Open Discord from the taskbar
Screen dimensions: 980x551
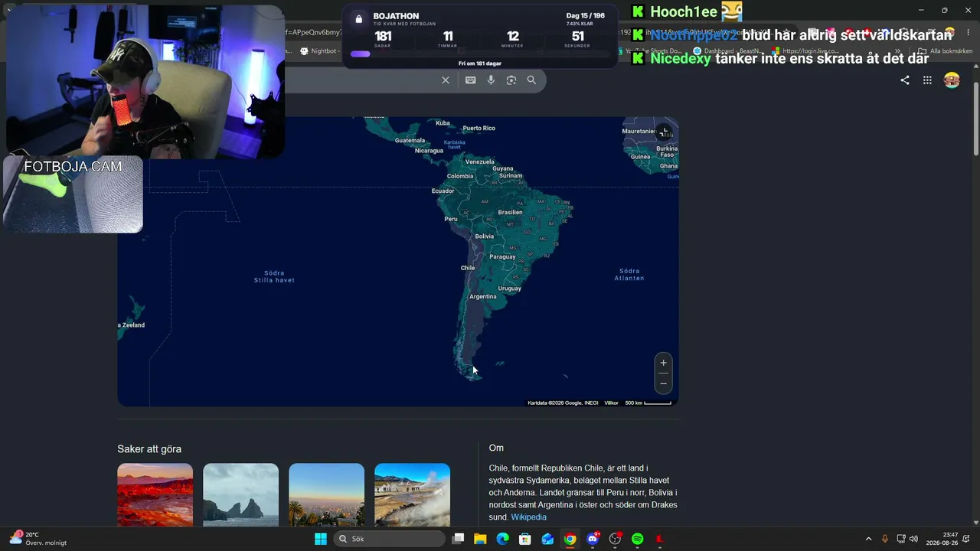click(593, 539)
